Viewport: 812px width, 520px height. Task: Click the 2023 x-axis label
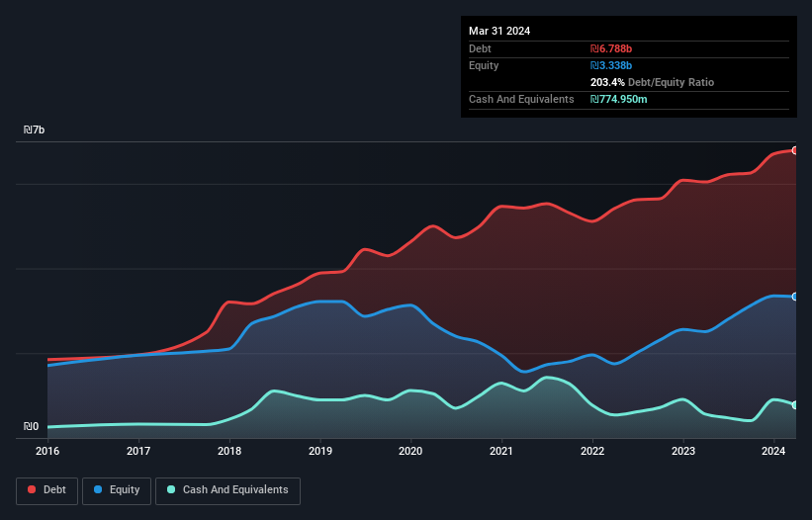(683, 451)
